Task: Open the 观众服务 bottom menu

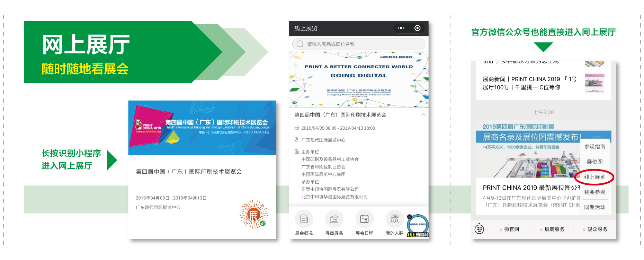Action: click(595, 229)
